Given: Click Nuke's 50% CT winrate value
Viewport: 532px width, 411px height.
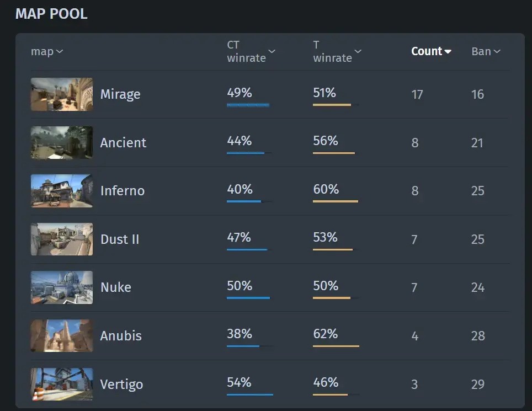Looking at the screenshot, I should click(240, 286).
